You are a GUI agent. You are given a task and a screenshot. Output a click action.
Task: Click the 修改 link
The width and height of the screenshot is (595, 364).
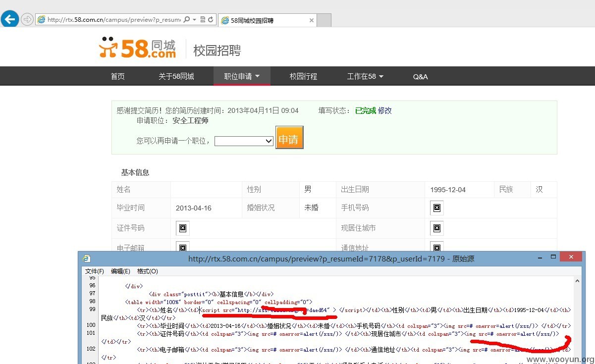coord(385,110)
